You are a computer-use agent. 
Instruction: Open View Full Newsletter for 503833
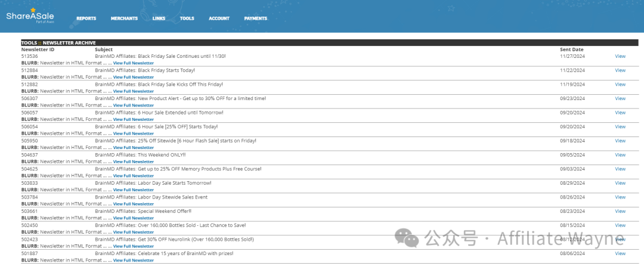pos(134,190)
